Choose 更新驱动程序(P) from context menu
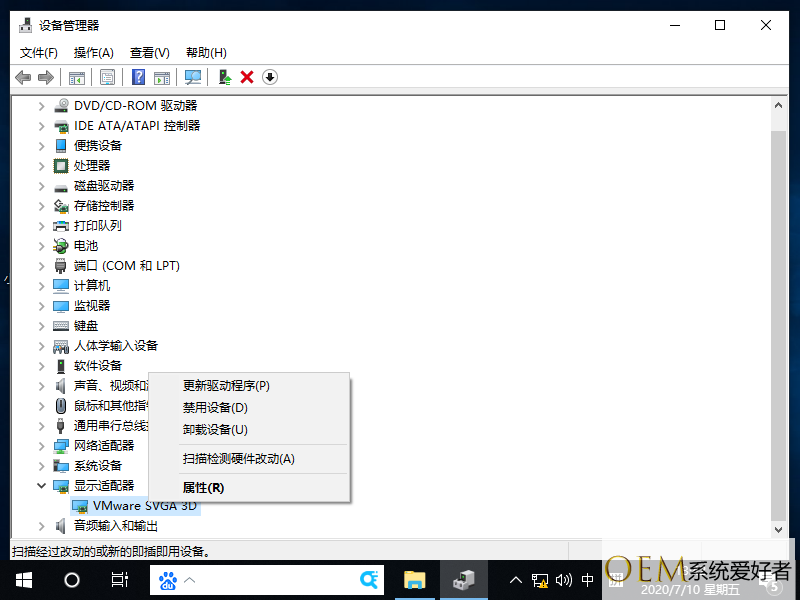 [x=226, y=385]
